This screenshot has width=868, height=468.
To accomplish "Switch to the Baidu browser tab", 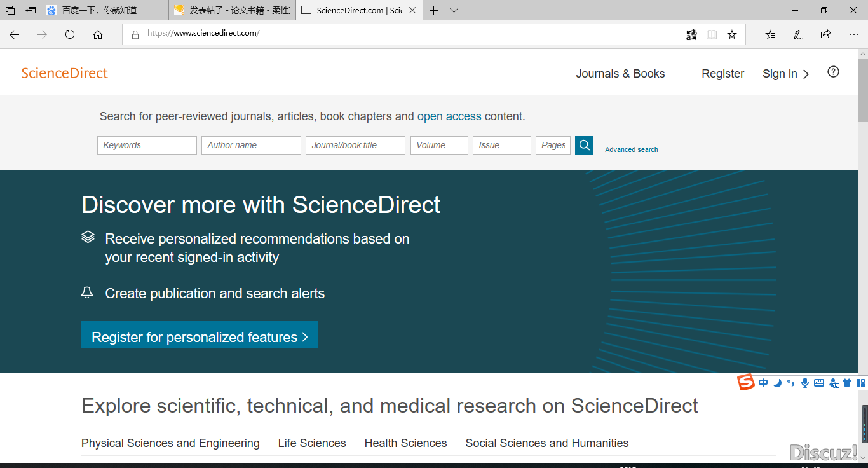I will click(105, 10).
